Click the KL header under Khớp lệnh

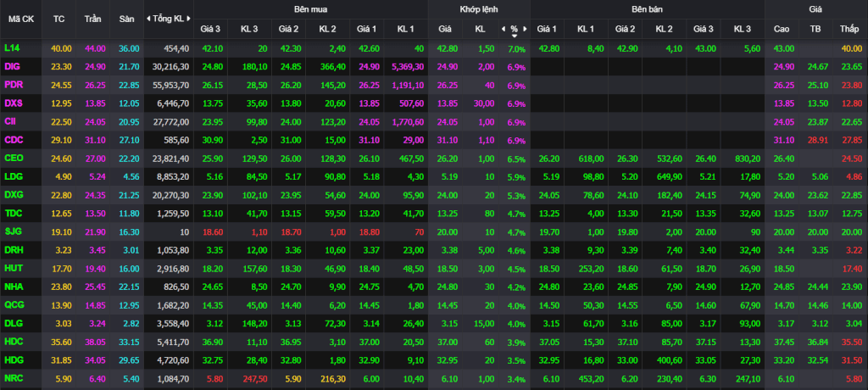[480, 29]
